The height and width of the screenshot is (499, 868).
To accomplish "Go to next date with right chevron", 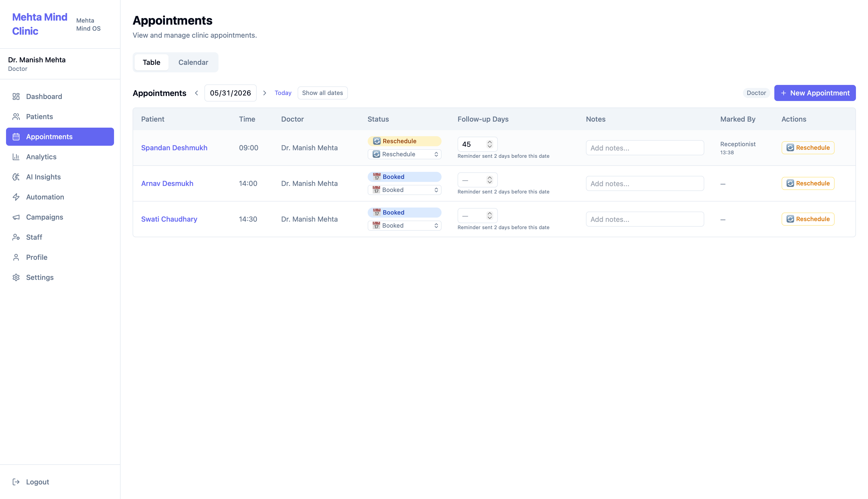I will [264, 93].
